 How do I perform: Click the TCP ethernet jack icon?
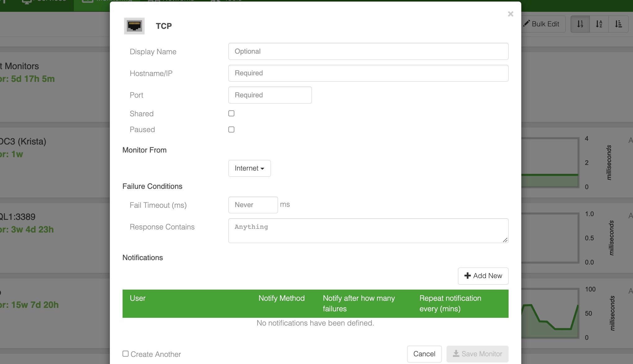(x=134, y=26)
